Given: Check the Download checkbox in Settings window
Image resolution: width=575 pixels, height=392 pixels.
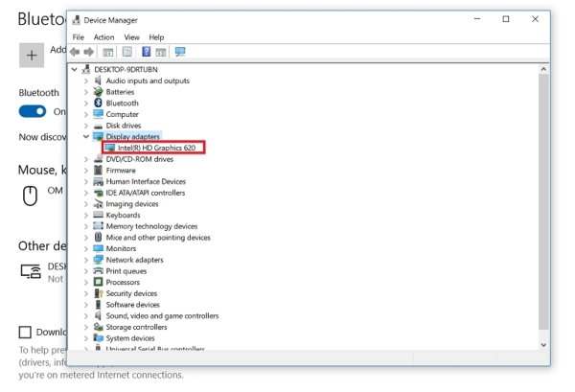Looking at the screenshot, I should 25,333.
